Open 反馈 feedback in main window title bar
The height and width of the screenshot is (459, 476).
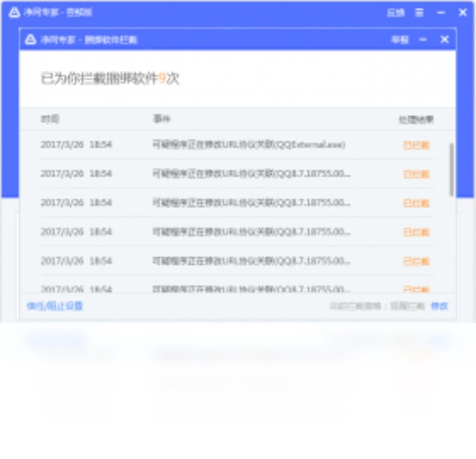click(396, 13)
